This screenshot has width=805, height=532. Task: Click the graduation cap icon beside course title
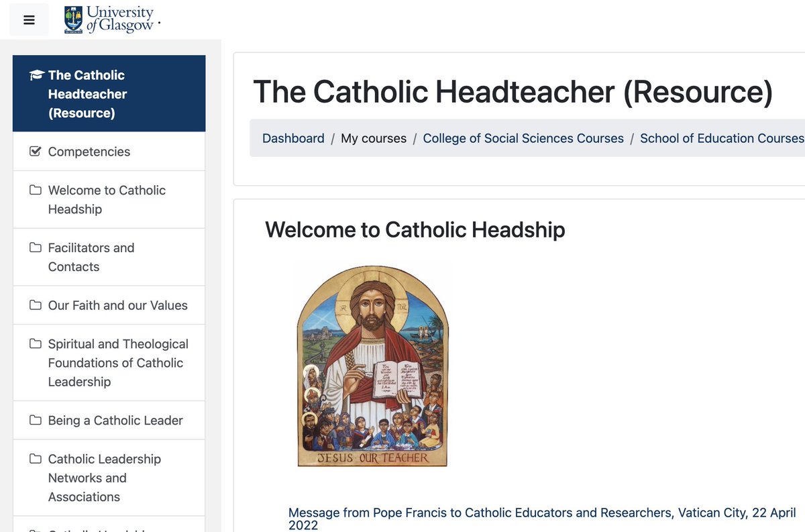(x=36, y=75)
